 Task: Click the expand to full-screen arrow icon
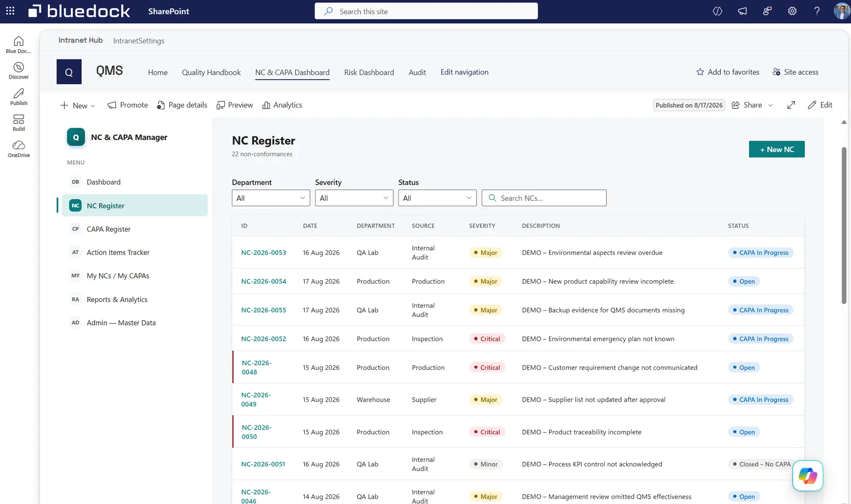[791, 105]
